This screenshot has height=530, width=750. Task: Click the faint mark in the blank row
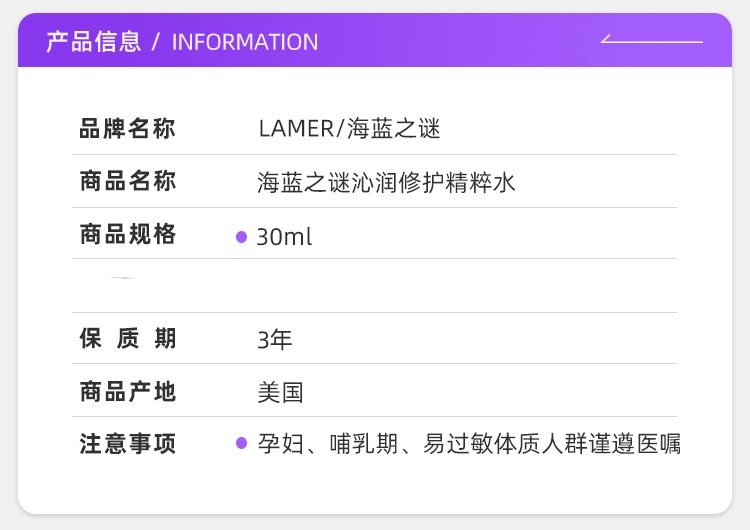click(121, 277)
